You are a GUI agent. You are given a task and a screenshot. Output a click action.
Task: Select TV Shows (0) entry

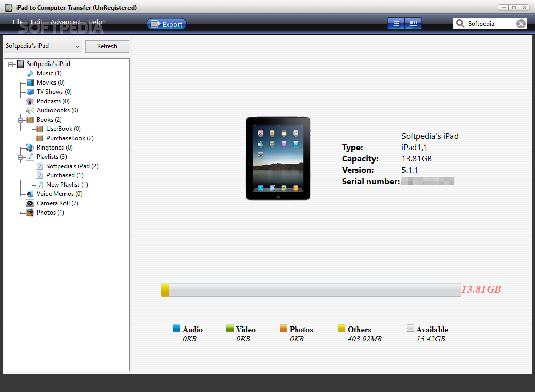pos(54,92)
